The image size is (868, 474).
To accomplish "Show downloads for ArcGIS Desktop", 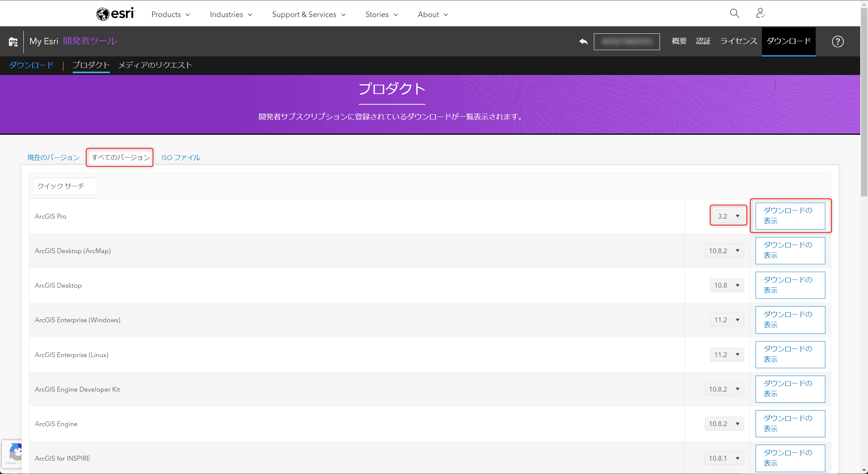I will tap(790, 285).
